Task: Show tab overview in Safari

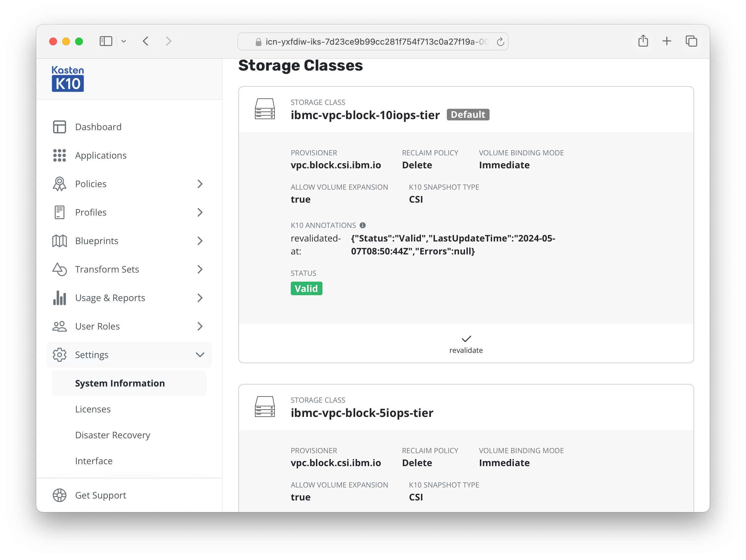Action: tap(691, 41)
